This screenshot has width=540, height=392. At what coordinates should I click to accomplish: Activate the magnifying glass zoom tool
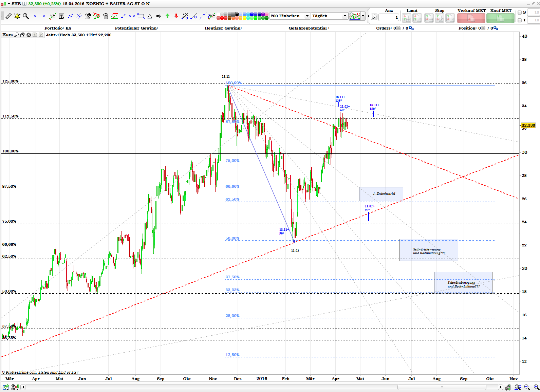(x=26, y=16)
